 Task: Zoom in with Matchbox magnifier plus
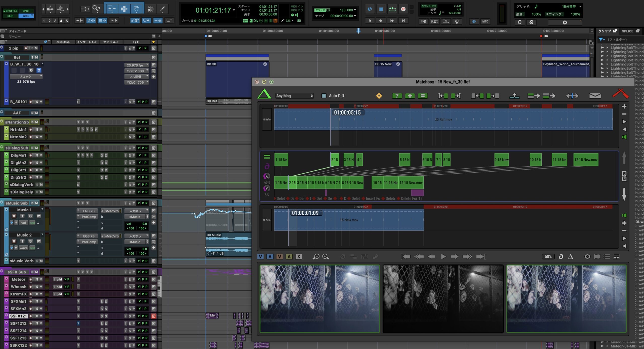(326, 257)
